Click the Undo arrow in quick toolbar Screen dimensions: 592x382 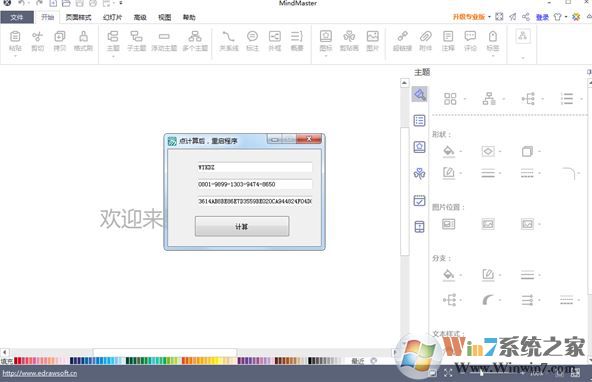point(21,3)
